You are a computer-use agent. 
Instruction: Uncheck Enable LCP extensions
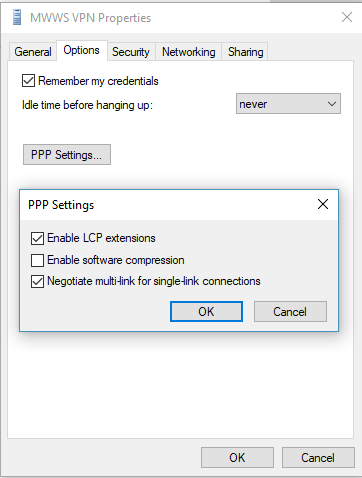[37, 238]
